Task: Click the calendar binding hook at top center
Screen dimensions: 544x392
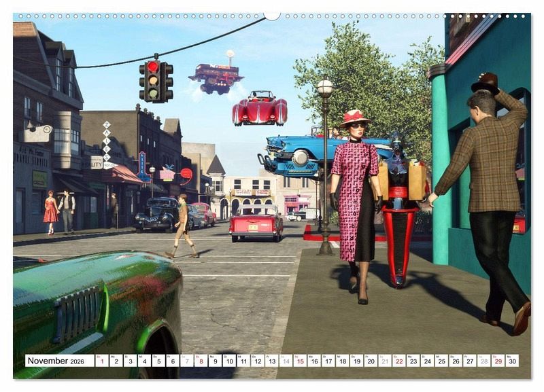Action: [x=272, y=15]
